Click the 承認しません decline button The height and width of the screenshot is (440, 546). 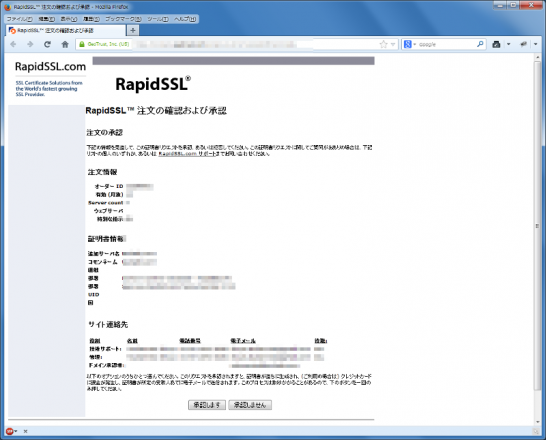250,405
